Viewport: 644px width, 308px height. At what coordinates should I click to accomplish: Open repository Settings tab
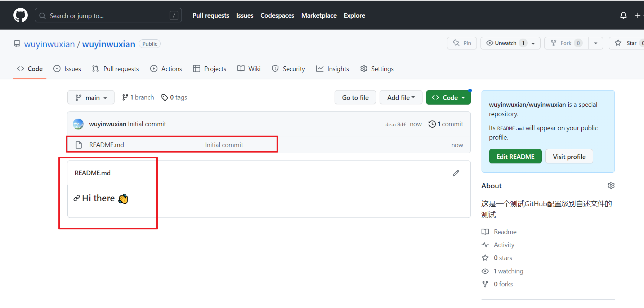tap(377, 69)
